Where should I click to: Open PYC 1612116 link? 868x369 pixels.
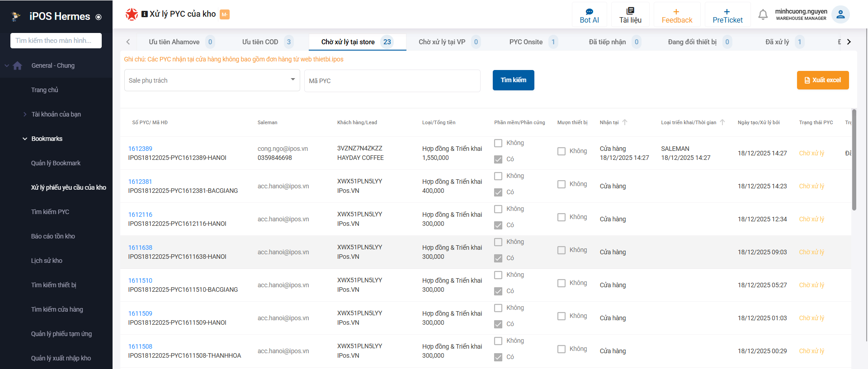140,215
